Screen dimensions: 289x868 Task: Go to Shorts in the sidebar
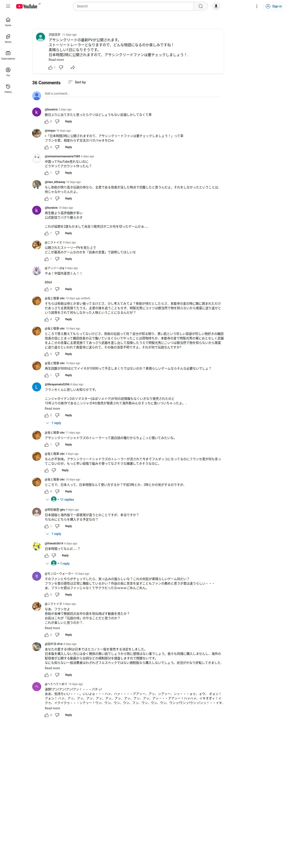click(x=8, y=38)
